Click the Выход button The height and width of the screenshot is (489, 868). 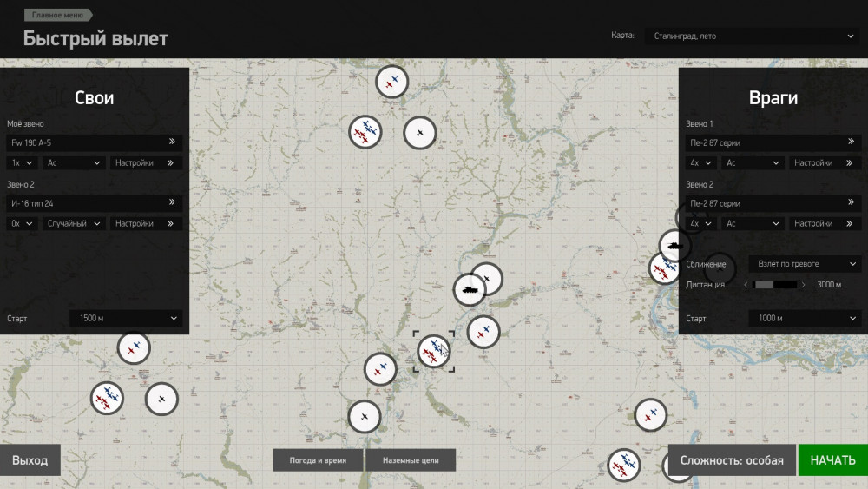click(30, 460)
